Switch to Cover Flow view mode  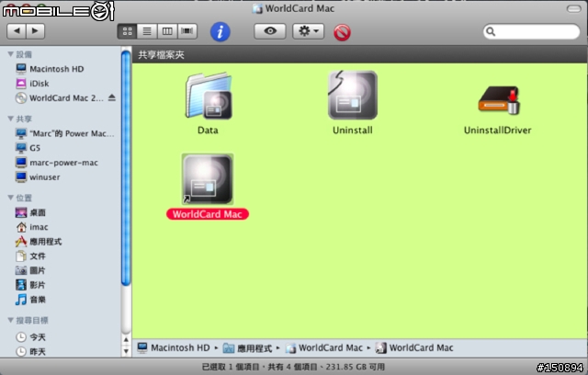pos(187,31)
